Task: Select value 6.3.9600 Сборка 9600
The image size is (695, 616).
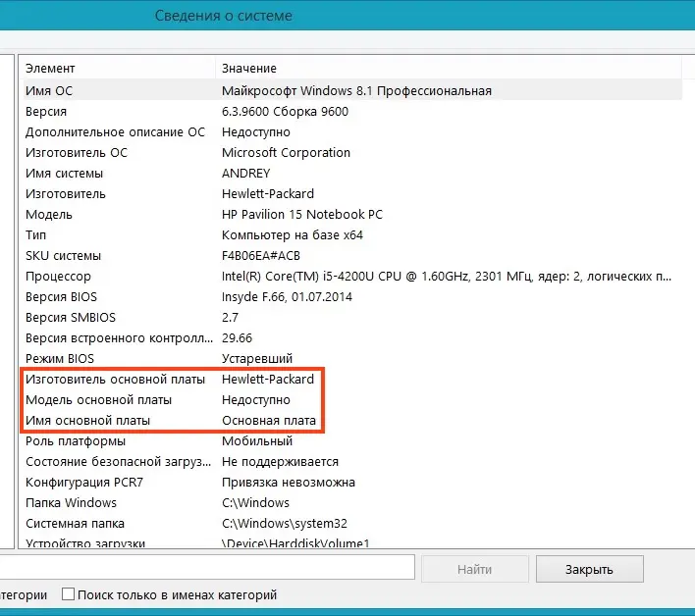Action: pos(285,112)
